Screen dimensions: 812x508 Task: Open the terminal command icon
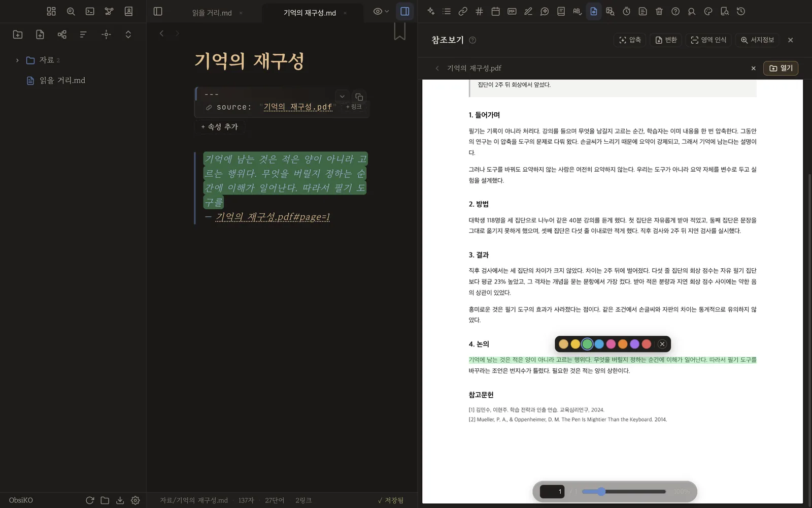(90, 11)
